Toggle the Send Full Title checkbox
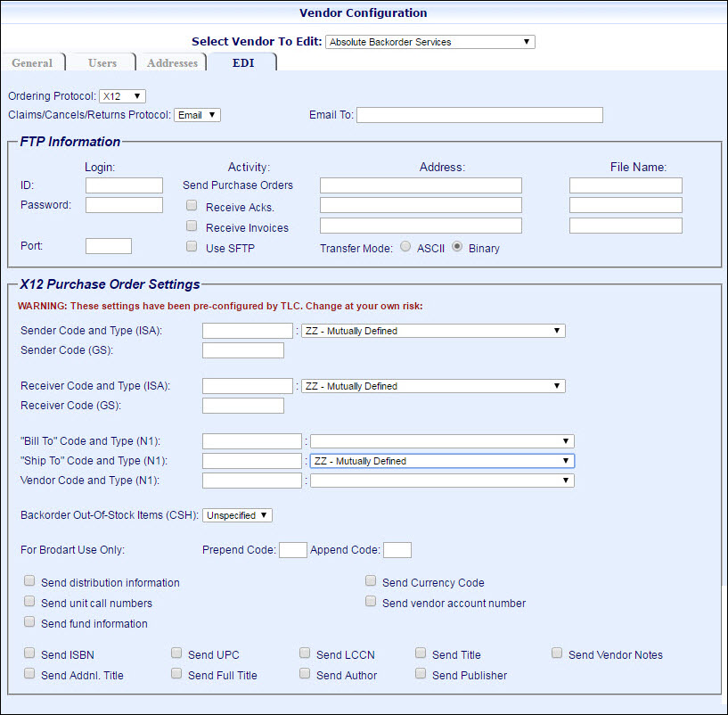Screen dimensions: 728x715 176,673
